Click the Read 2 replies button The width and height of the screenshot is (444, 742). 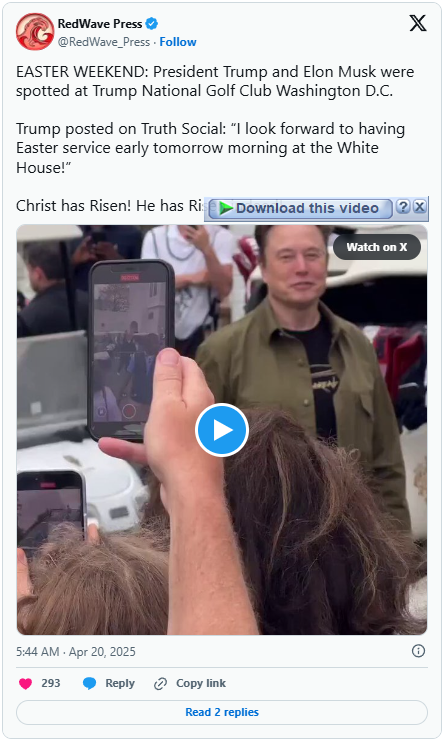tap(222, 712)
